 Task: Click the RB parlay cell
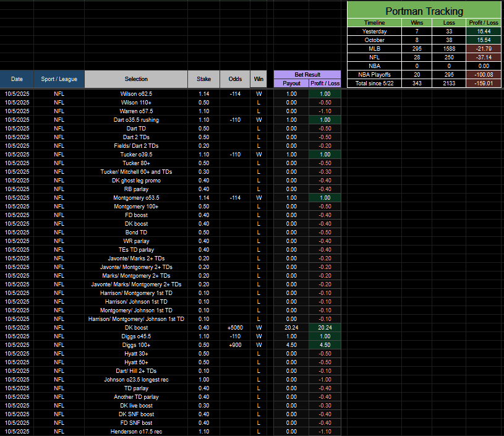(x=136, y=189)
